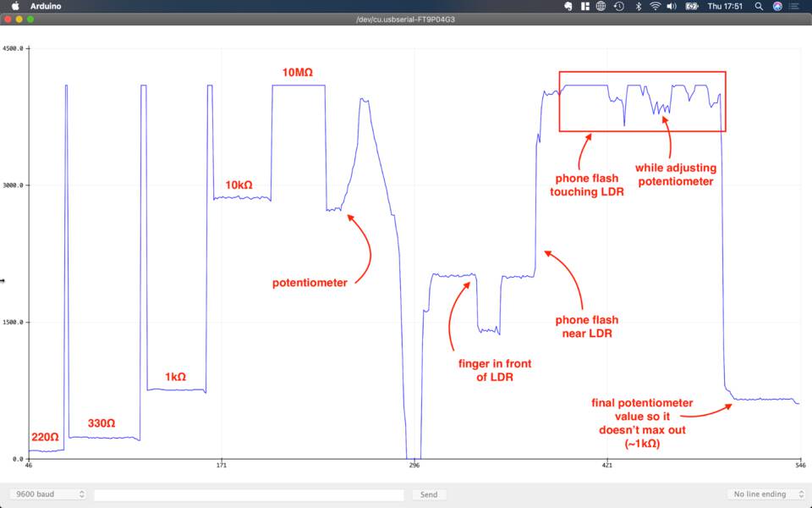
Task: Click the battery charging status icon
Action: click(692, 6)
